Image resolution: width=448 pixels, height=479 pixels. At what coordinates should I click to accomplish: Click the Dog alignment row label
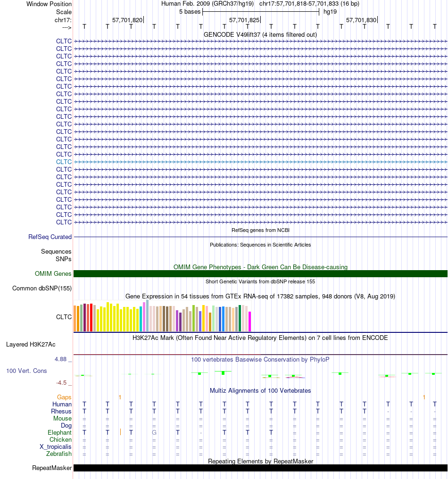(66, 426)
